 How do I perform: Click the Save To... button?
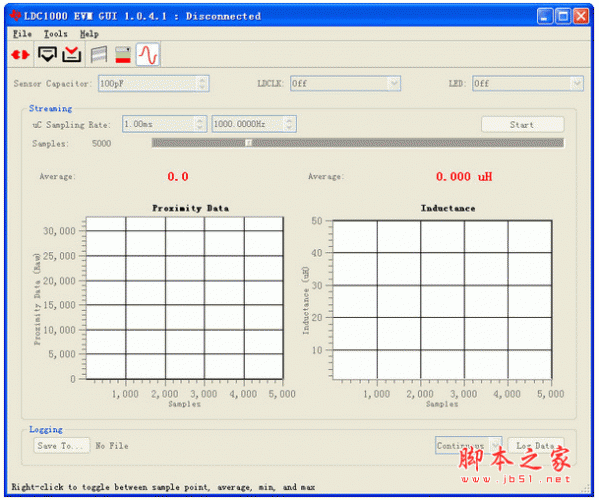point(62,446)
